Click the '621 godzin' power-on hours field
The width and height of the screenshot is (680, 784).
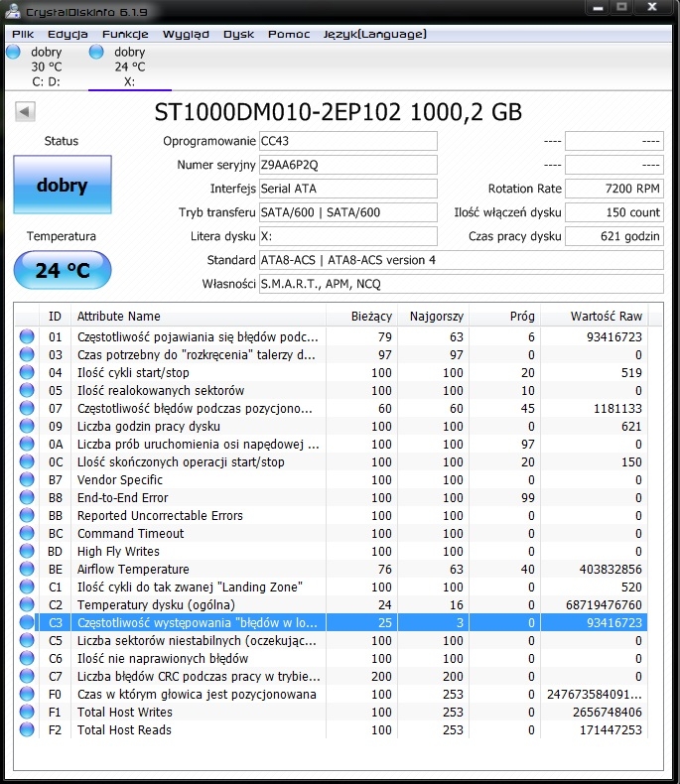614,236
